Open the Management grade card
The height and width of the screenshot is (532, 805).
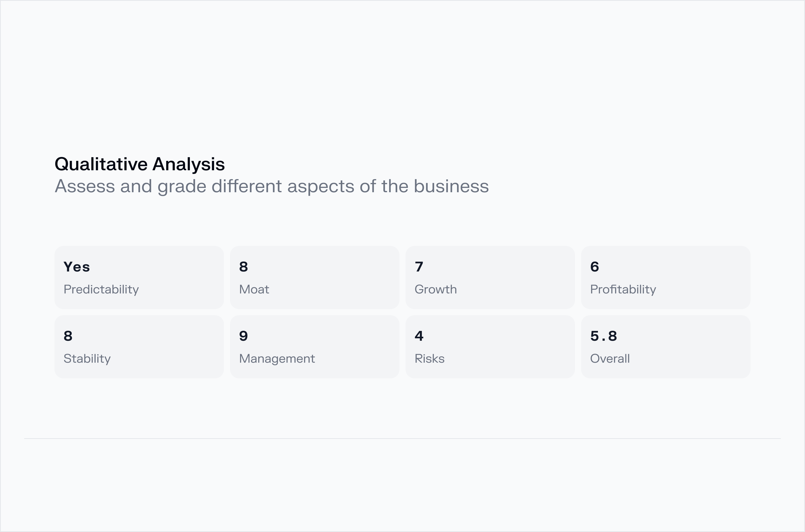pyautogui.click(x=314, y=346)
